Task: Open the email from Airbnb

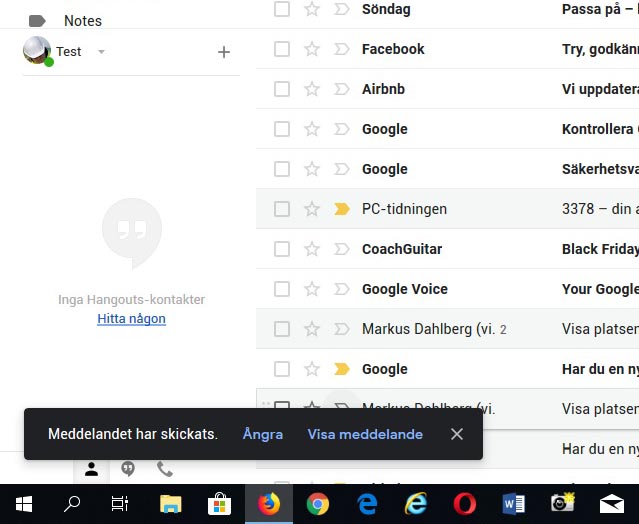Action: click(447, 89)
